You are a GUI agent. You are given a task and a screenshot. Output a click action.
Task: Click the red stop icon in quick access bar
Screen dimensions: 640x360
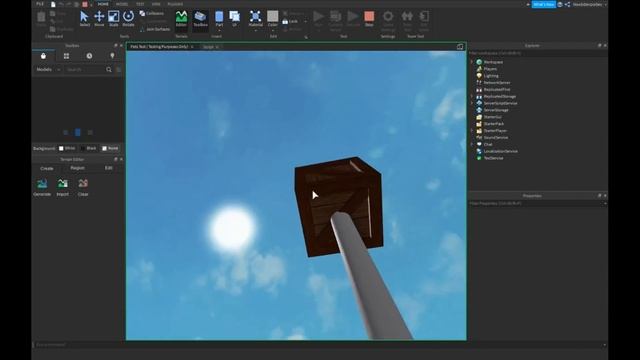[x=84, y=4]
